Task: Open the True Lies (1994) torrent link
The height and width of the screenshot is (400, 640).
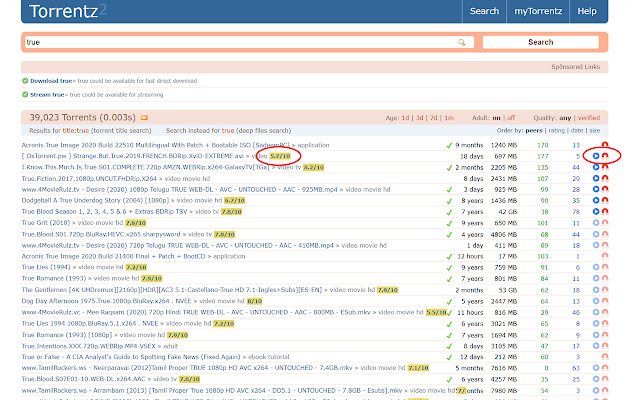Action: [46, 267]
